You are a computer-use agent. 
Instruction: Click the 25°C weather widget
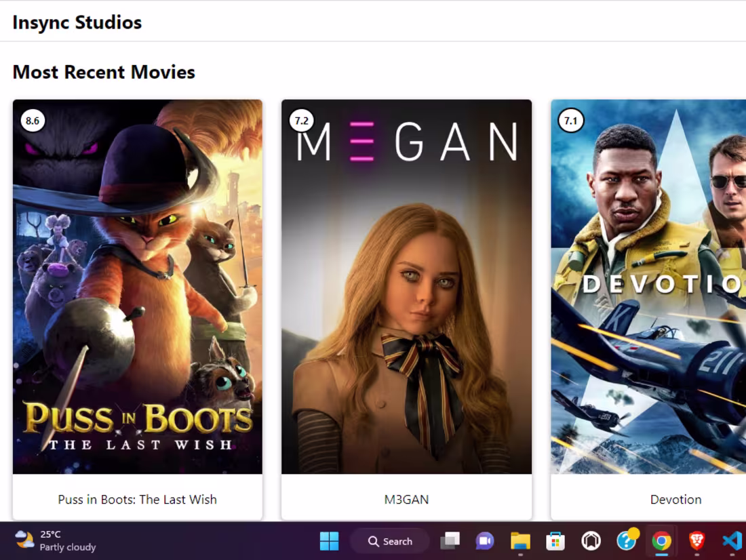point(41,541)
